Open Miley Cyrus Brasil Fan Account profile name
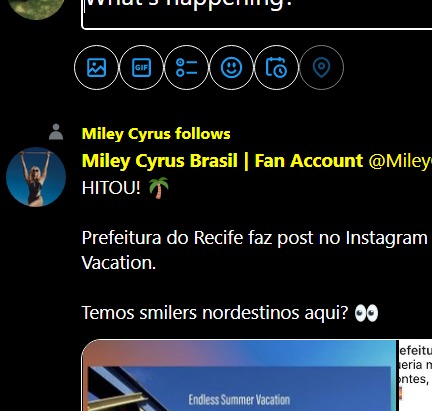Viewport: 432px width, 411px height. coord(222,161)
